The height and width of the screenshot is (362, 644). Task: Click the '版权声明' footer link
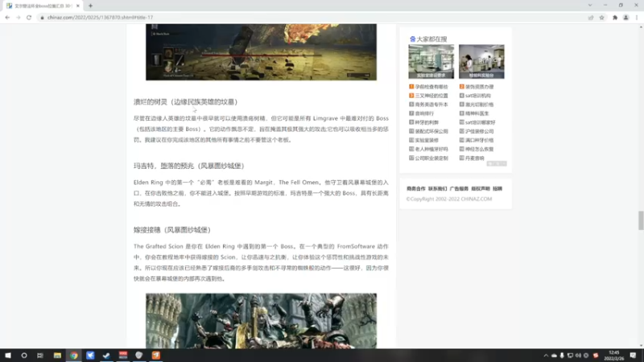480,189
